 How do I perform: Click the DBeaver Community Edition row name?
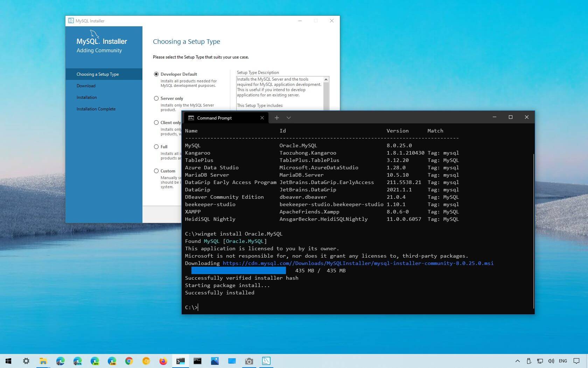coord(224,197)
